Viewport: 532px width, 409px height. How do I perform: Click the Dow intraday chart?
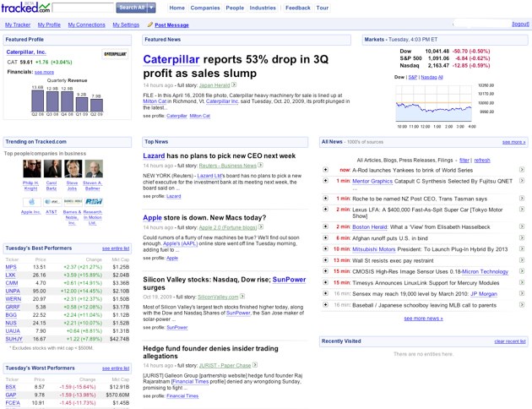click(433, 103)
